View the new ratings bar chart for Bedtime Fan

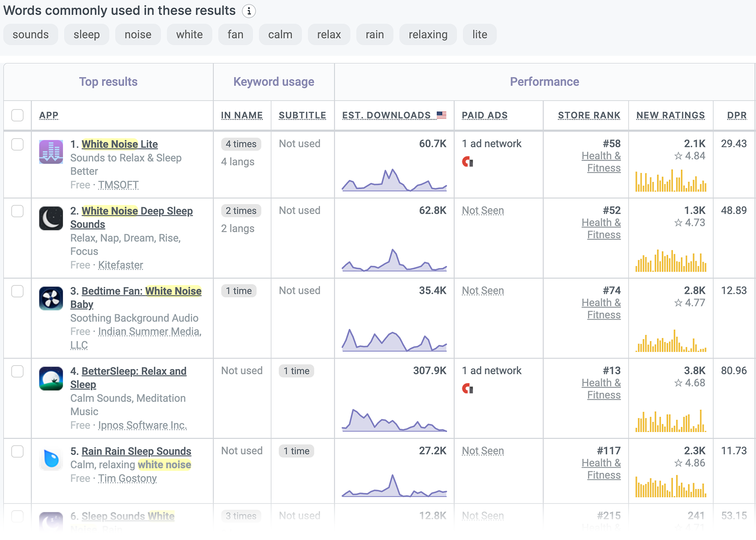671,341
